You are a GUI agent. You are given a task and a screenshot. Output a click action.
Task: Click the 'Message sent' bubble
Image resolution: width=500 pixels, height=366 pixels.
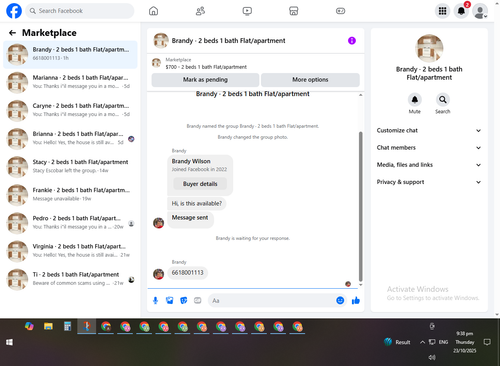tap(190, 219)
